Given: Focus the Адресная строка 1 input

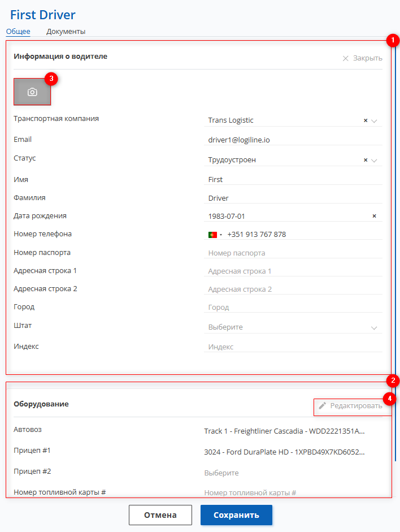Looking at the screenshot, I should [293, 271].
